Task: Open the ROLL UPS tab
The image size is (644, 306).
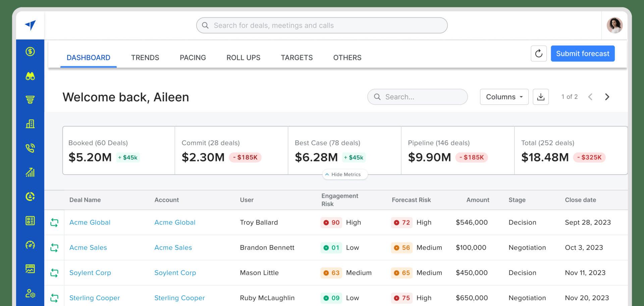Action: coord(243,57)
